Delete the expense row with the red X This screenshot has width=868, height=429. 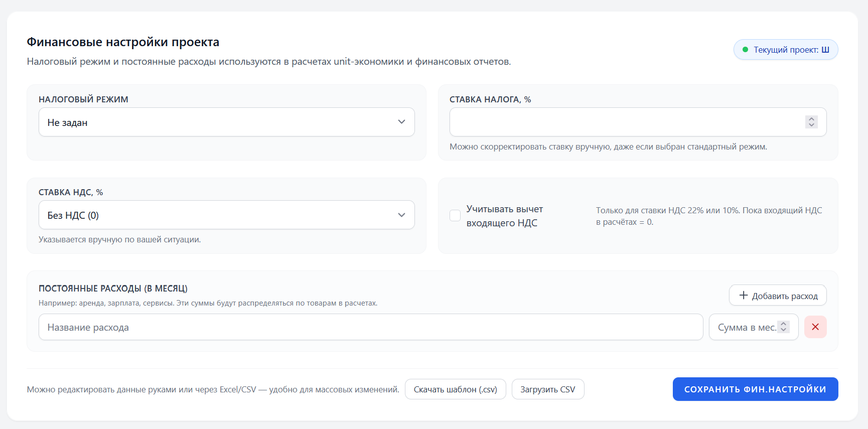click(x=815, y=327)
